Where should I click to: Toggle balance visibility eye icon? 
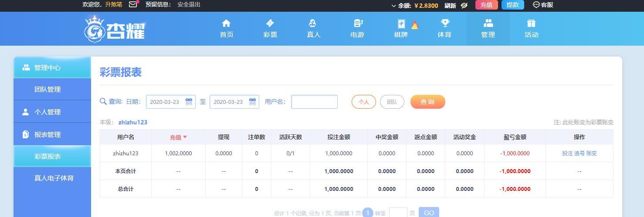pyautogui.click(x=464, y=5)
